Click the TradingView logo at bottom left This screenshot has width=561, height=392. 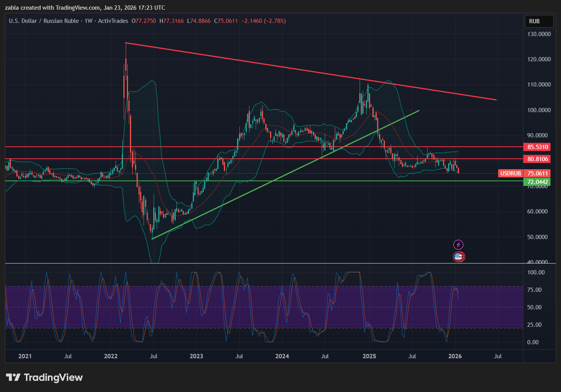pyautogui.click(x=44, y=377)
